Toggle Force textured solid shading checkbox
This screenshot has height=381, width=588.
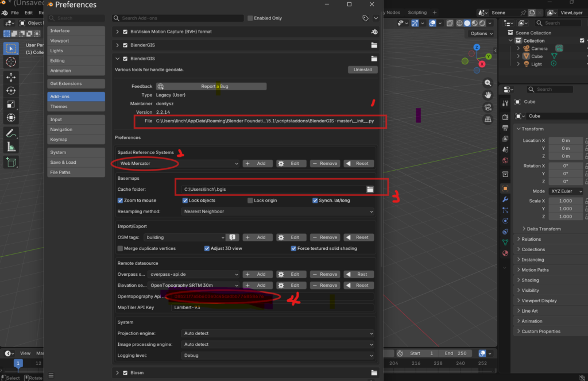coord(293,248)
